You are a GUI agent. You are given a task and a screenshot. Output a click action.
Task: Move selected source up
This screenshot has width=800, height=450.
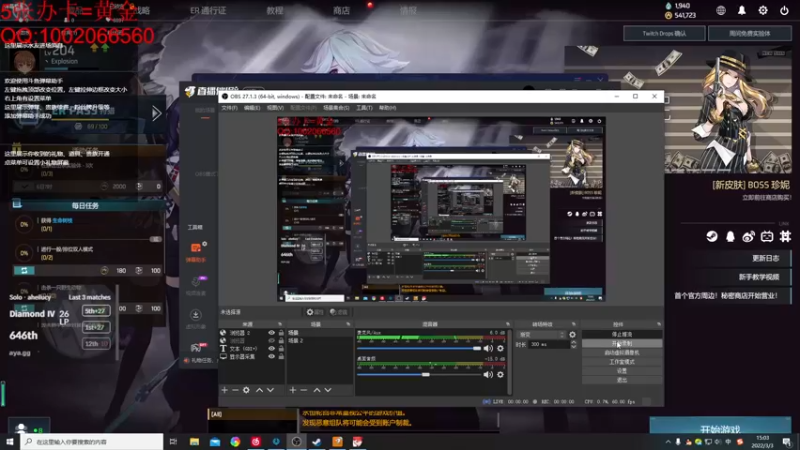click(x=259, y=390)
